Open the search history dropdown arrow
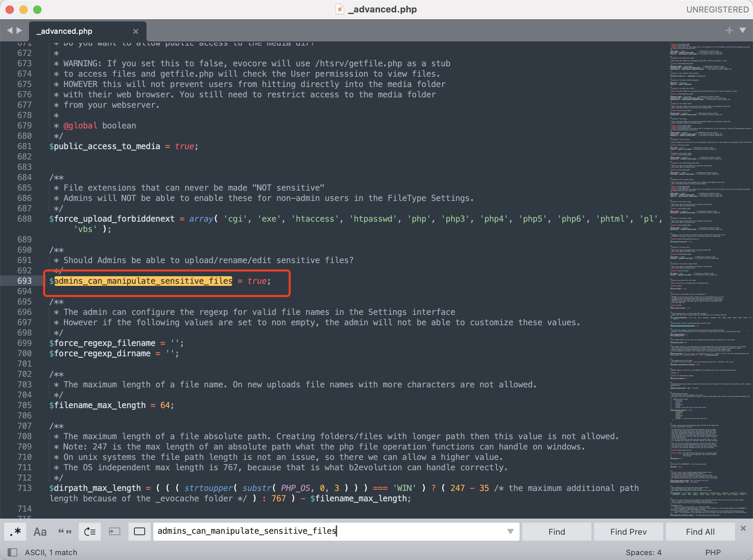The height and width of the screenshot is (560, 753). pos(510,531)
